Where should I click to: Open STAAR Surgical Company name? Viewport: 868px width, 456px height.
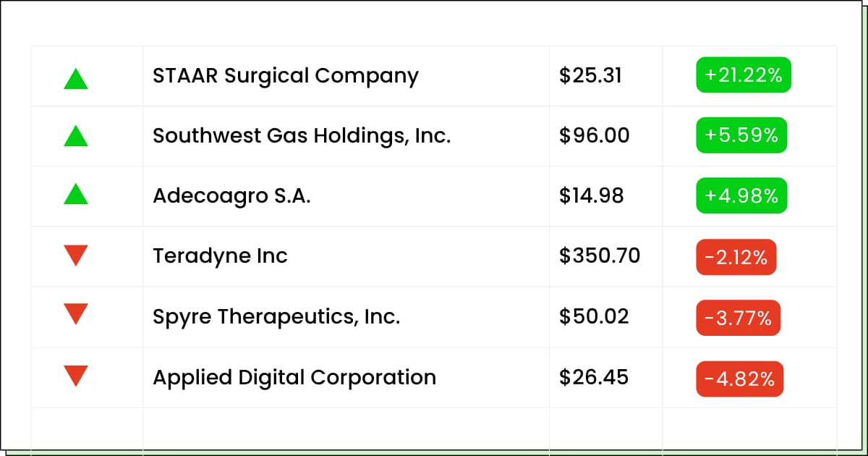[286, 76]
